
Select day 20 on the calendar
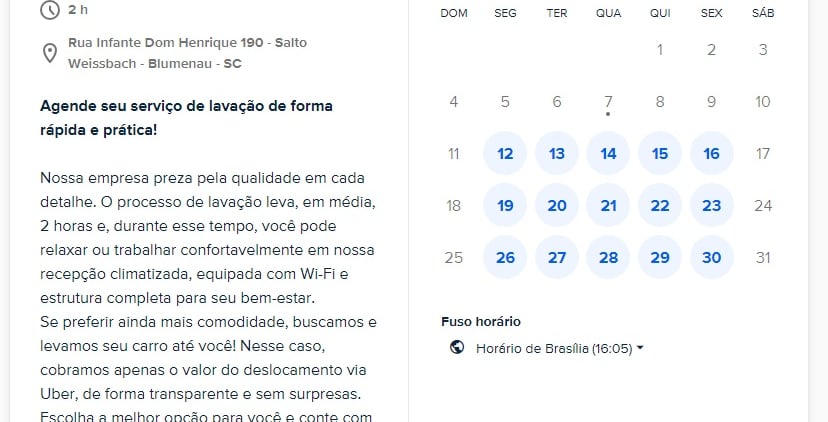click(557, 205)
